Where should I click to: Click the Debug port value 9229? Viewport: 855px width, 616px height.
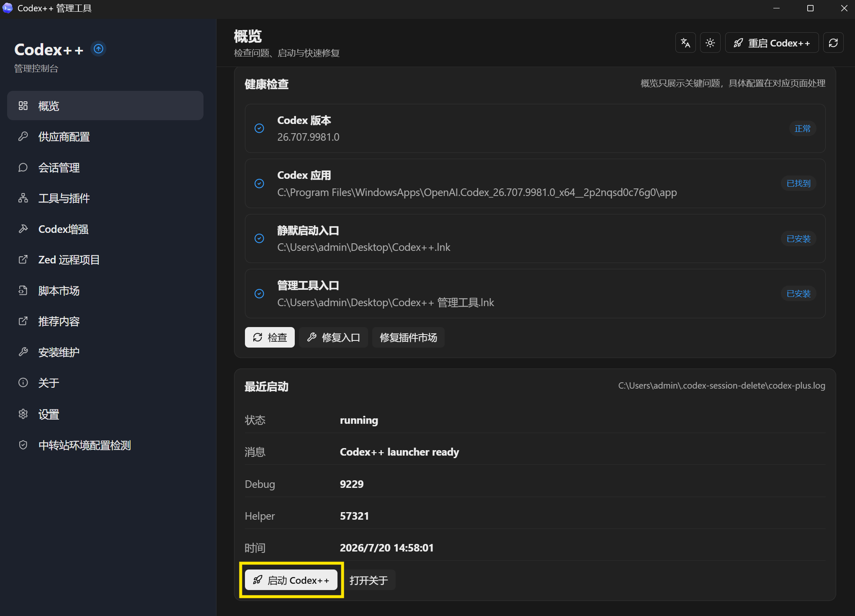(352, 484)
